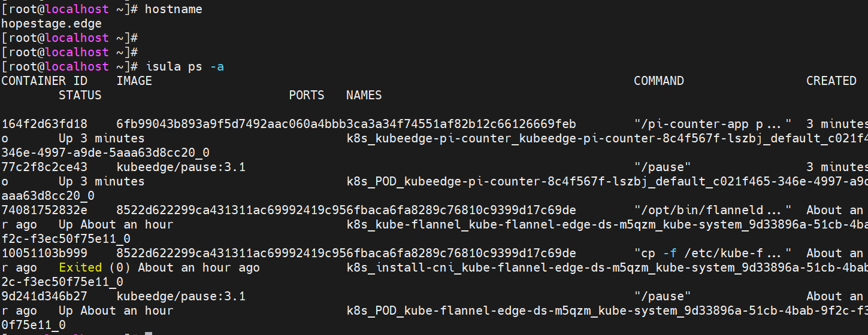
Task: Click the CREATED column header
Action: (x=831, y=81)
